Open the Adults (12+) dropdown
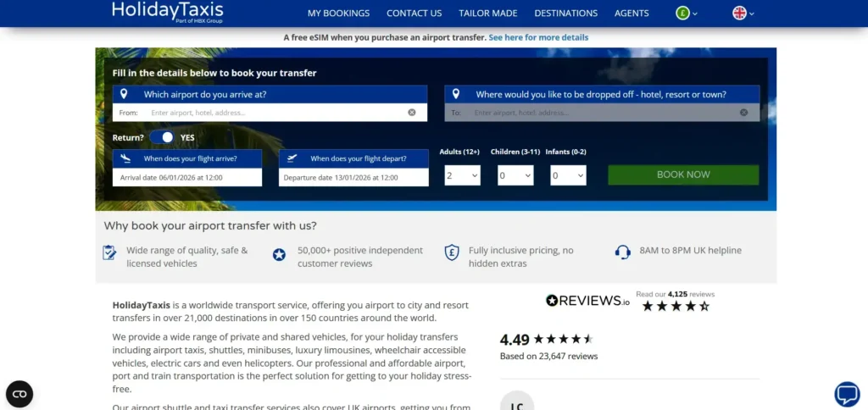The width and height of the screenshot is (868, 410). coord(462,175)
